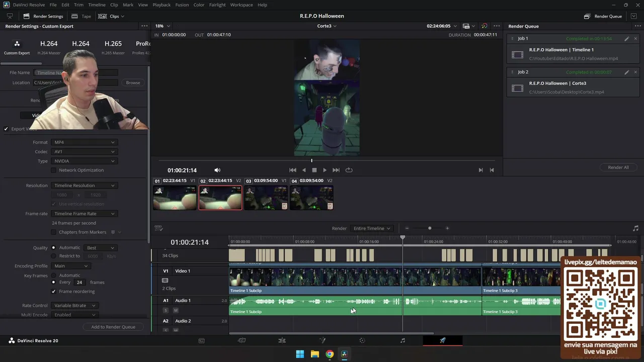Solo the Audio 1 track
Image resolution: width=644 pixels, height=362 pixels.
[166, 311]
